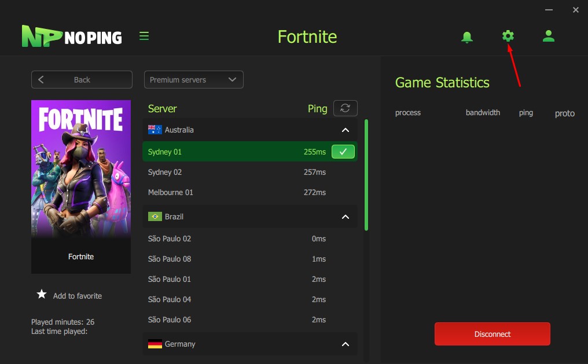Click the proto column header
Image resolution: width=588 pixels, height=364 pixels.
(565, 113)
